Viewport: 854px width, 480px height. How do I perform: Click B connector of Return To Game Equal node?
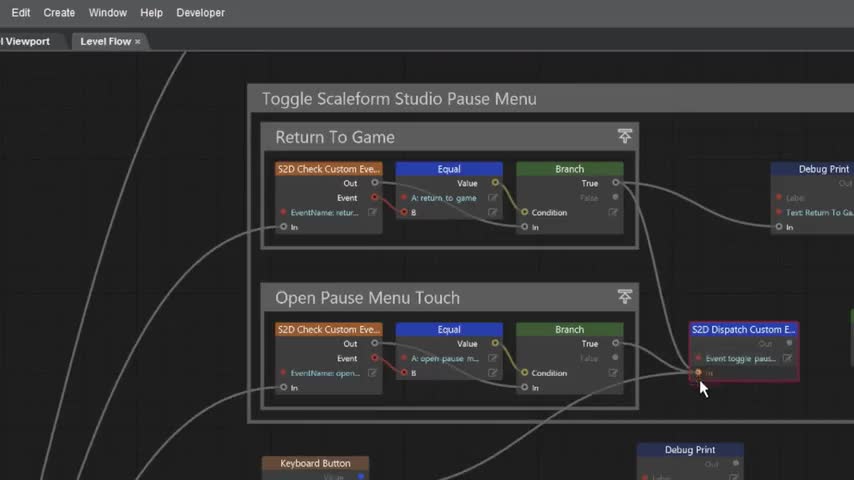click(x=404, y=212)
